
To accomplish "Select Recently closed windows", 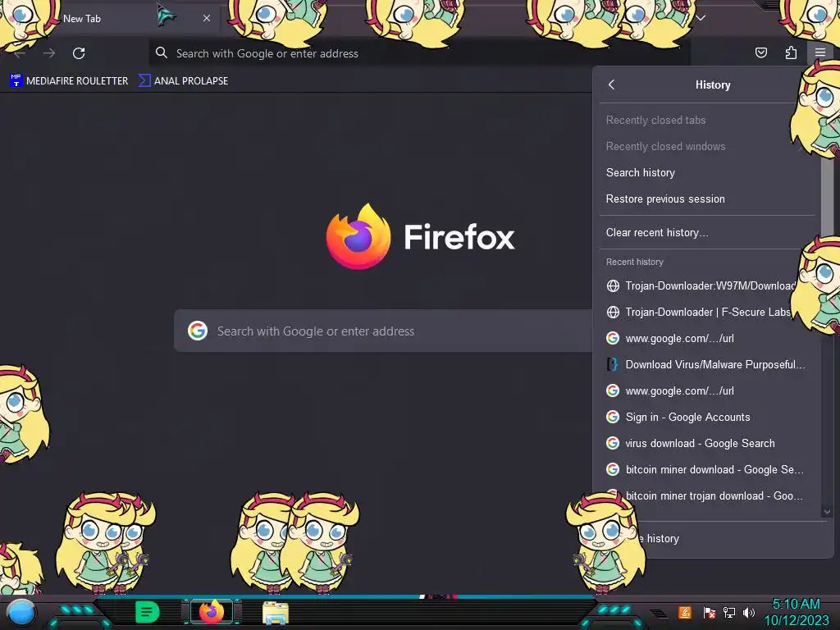I will pos(706,146).
